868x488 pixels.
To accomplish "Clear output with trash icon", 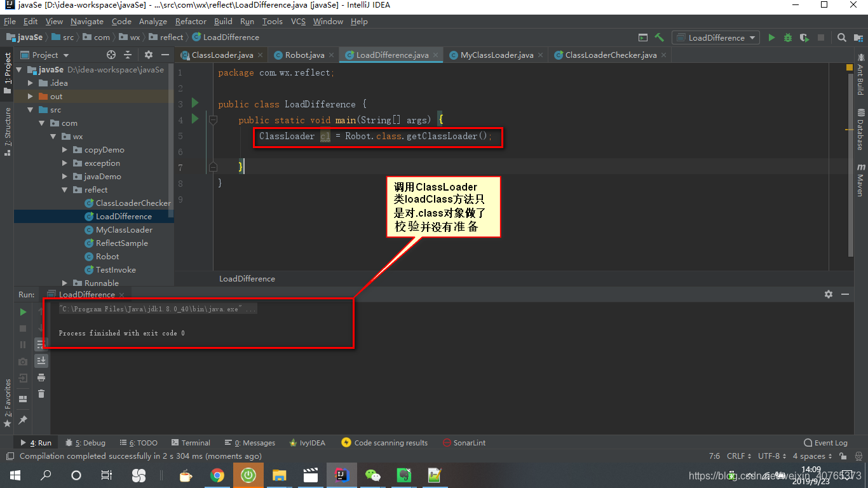I will coord(41,394).
